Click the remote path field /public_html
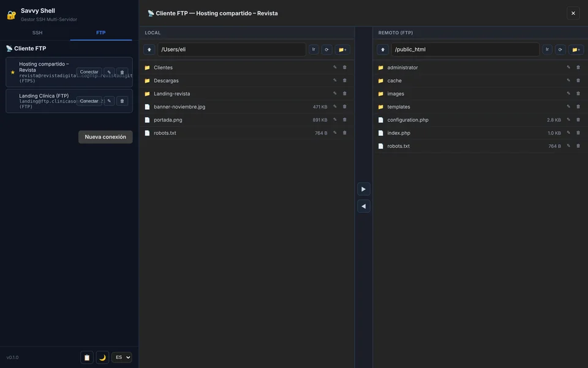 click(x=466, y=50)
